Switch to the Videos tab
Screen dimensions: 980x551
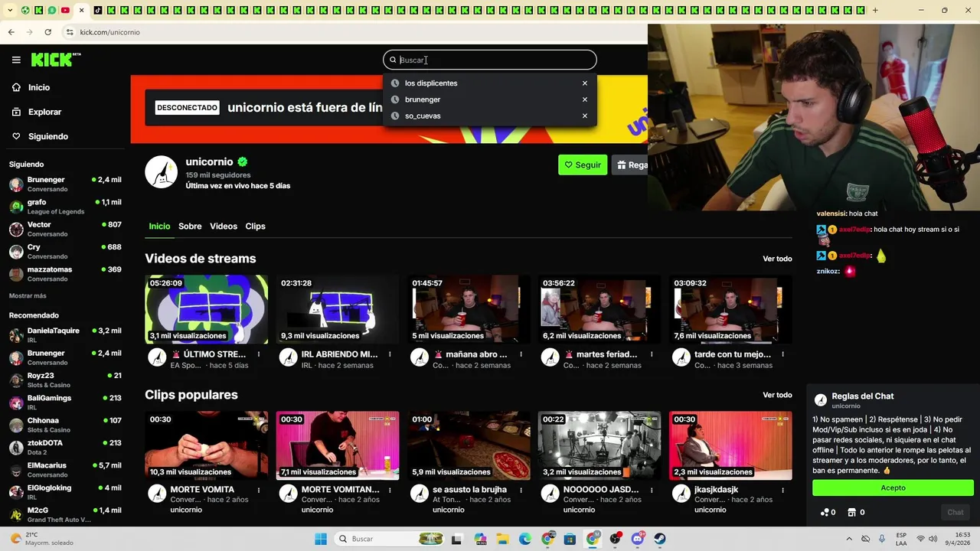[x=224, y=227]
